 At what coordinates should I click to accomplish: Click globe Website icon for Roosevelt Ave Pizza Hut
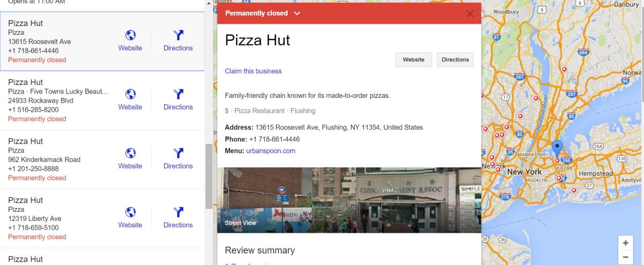click(x=130, y=35)
